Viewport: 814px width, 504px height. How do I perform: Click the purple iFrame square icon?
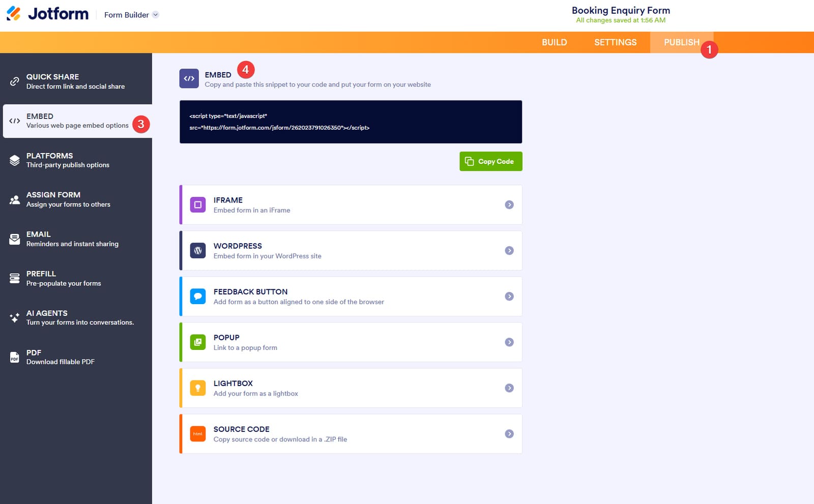click(198, 204)
